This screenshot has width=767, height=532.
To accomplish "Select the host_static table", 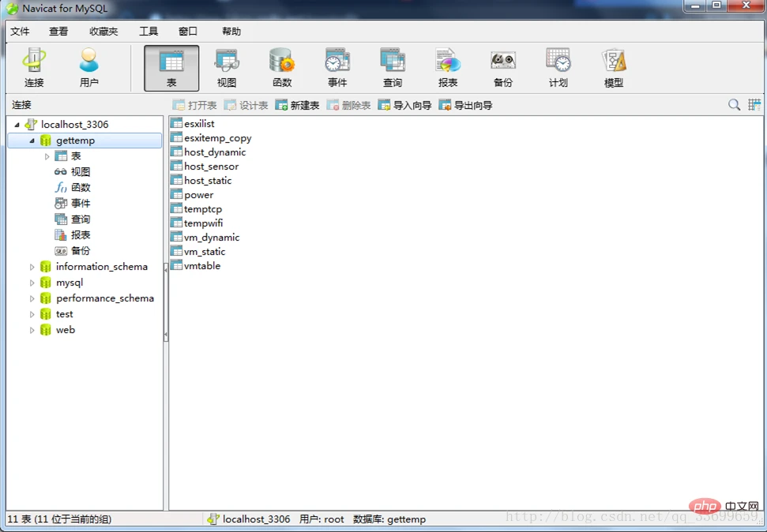I will (201, 181).
